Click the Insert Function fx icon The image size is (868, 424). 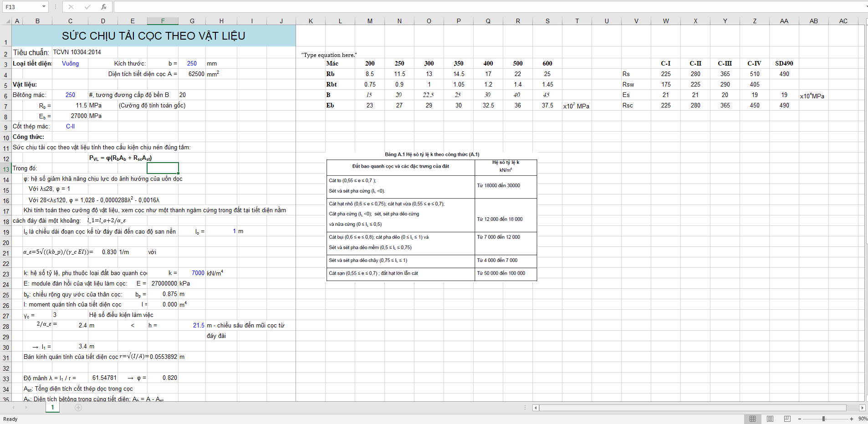(104, 7)
